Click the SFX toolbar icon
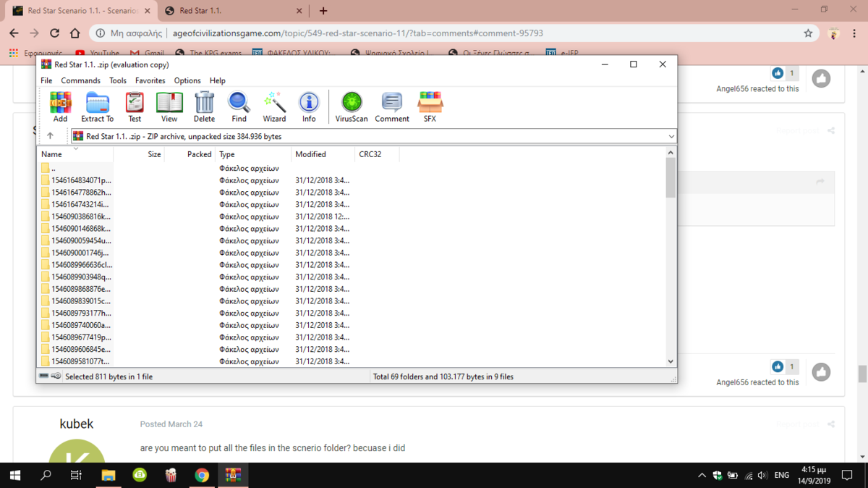This screenshot has height=488, width=868. 430,106
